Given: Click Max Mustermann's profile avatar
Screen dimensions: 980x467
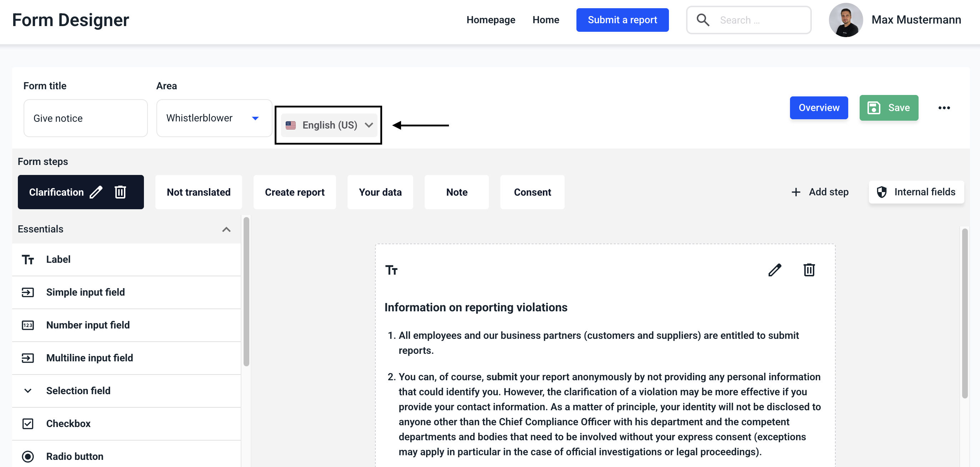Looking at the screenshot, I should point(845,20).
